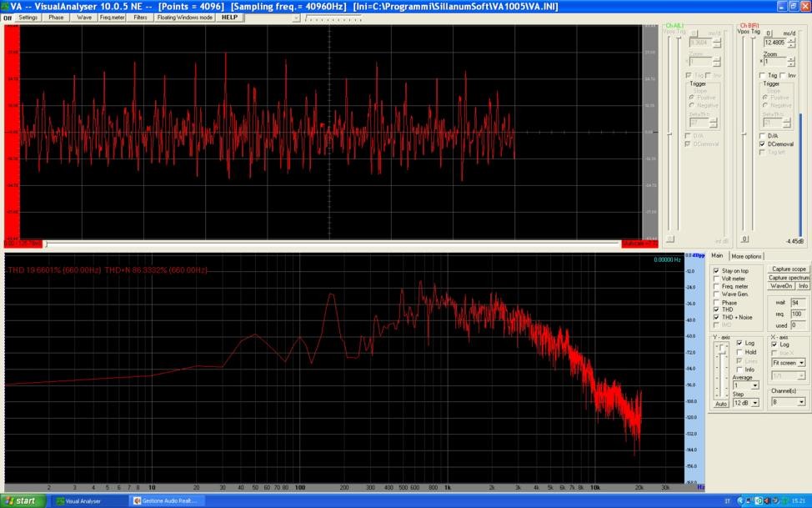Click the Filters toolbar button
Image resolution: width=812 pixels, height=508 pixels.
(140, 18)
